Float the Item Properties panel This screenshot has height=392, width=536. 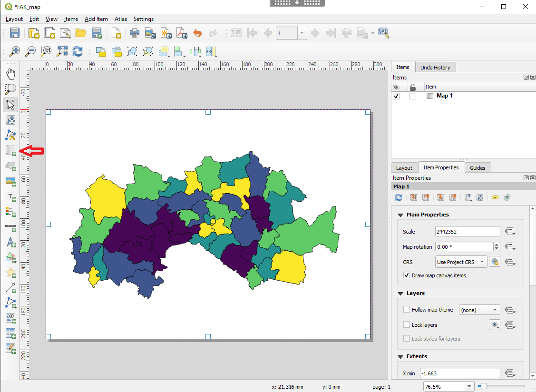526,177
